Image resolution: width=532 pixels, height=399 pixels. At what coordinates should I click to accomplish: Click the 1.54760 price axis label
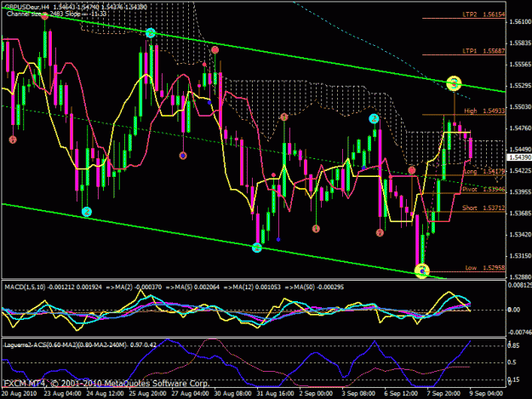click(520, 128)
